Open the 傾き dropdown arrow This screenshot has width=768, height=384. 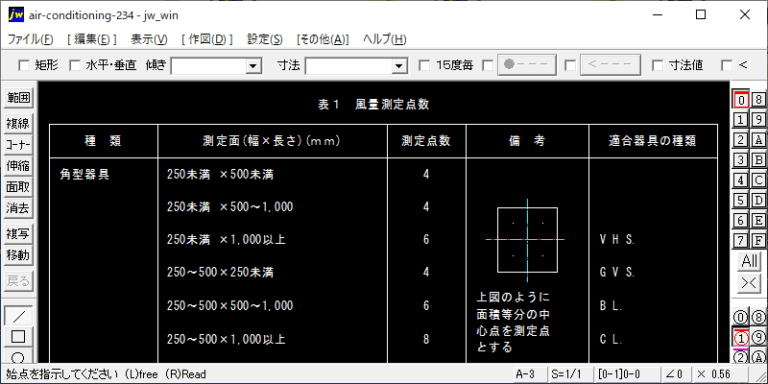pyautogui.click(x=253, y=66)
